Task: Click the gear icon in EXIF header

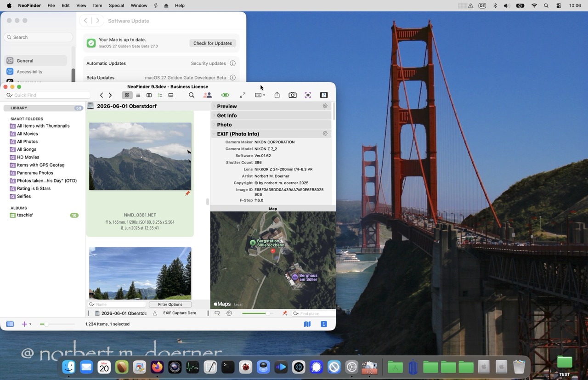Action: click(325, 133)
